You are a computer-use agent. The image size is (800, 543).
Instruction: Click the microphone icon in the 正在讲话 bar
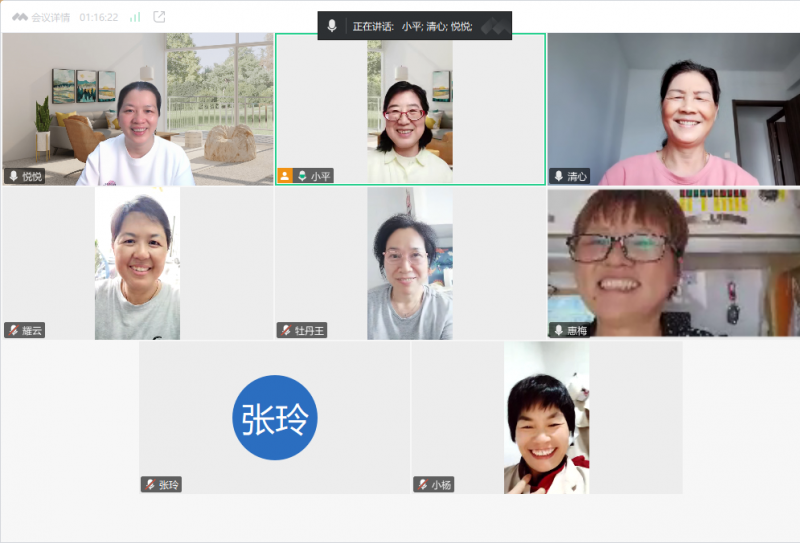click(x=332, y=26)
